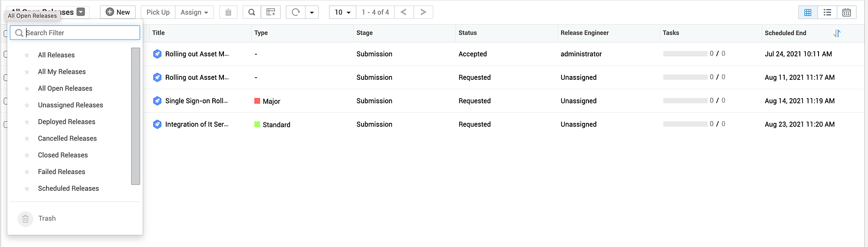Toggle sort order on Scheduled End
Screen dimensions: 868x247
pyautogui.click(x=837, y=33)
